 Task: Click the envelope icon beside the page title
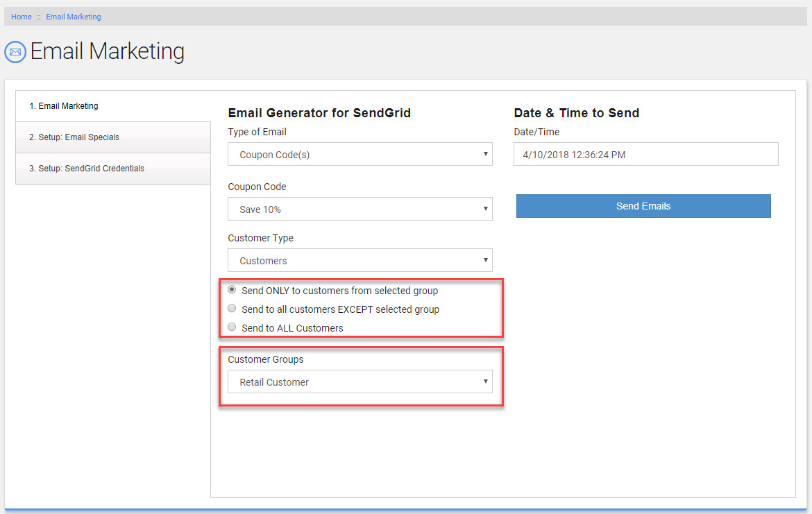click(x=15, y=52)
